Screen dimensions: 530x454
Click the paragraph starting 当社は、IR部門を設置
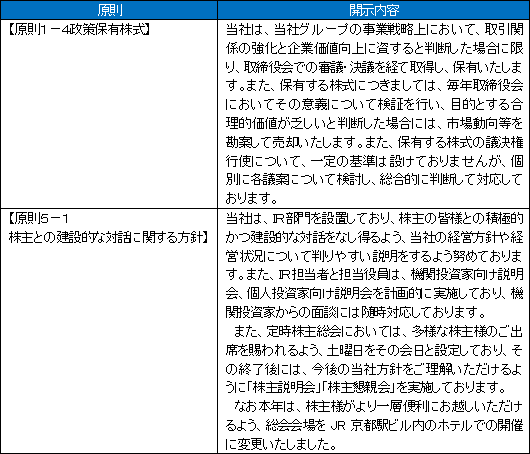tap(374, 265)
